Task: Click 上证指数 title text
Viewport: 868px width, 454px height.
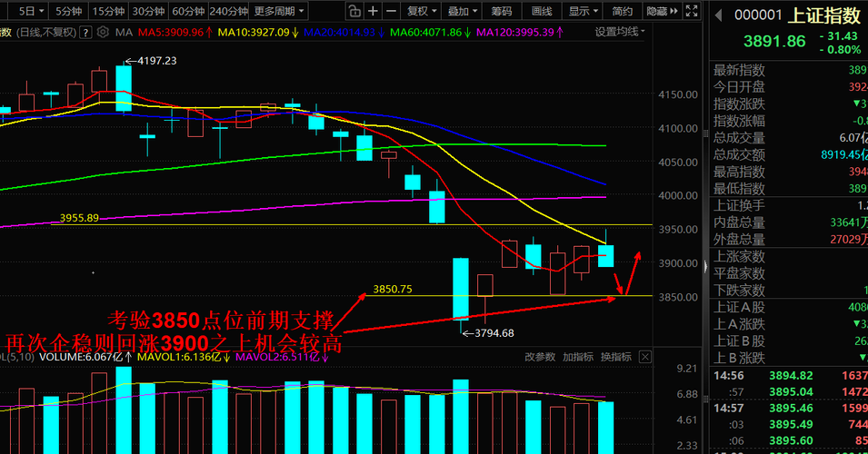Action: (824, 15)
